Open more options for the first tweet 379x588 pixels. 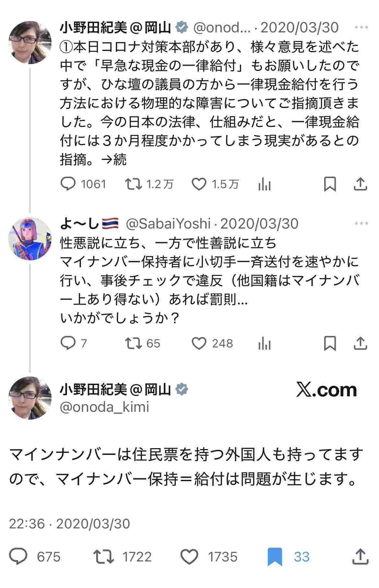click(361, 28)
